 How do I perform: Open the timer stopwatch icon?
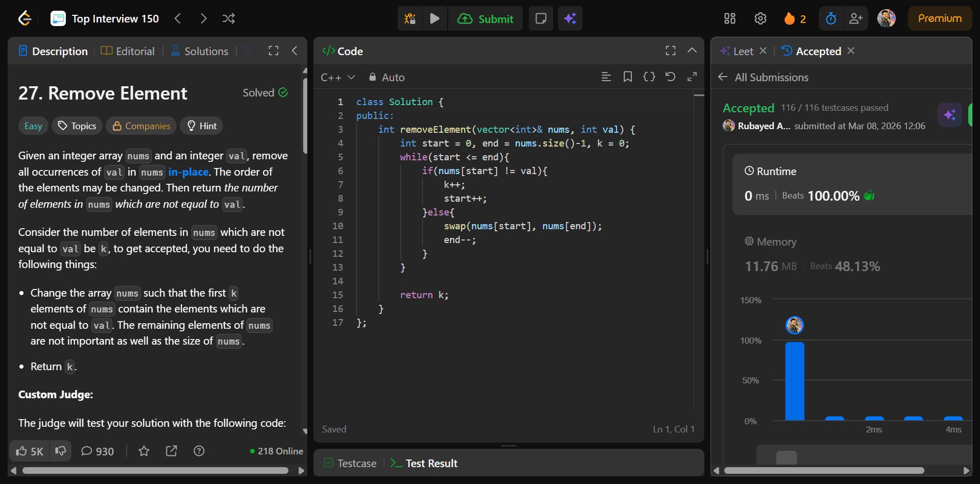pyautogui.click(x=830, y=19)
